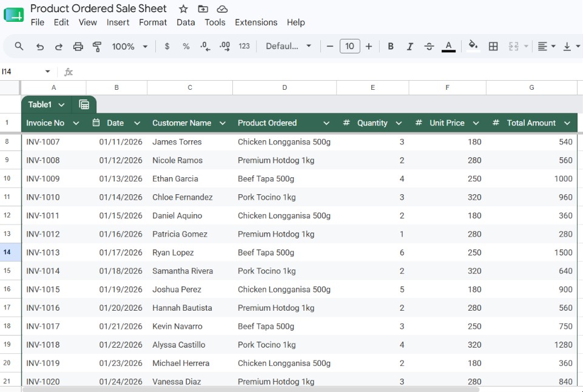
Task: Open the Extensions menu
Action: pos(256,22)
